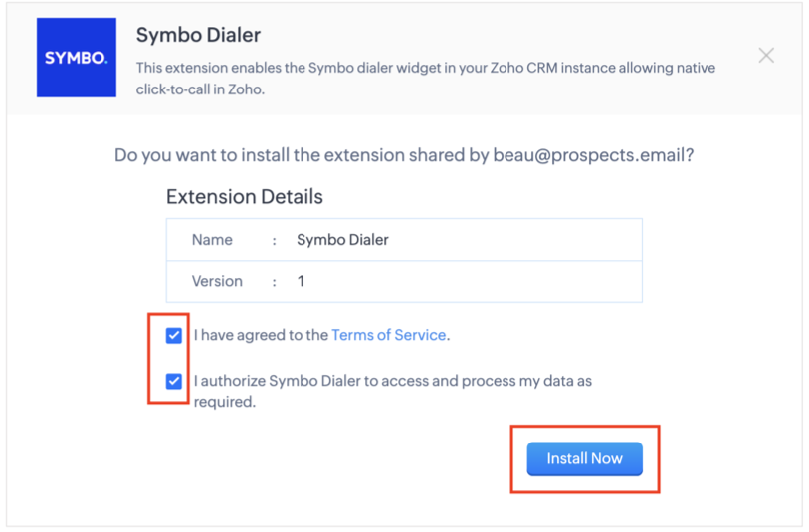This screenshot has height=532, width=809.
Task: Close the Symbo Dialer install dialog
Action: [766, 55]
